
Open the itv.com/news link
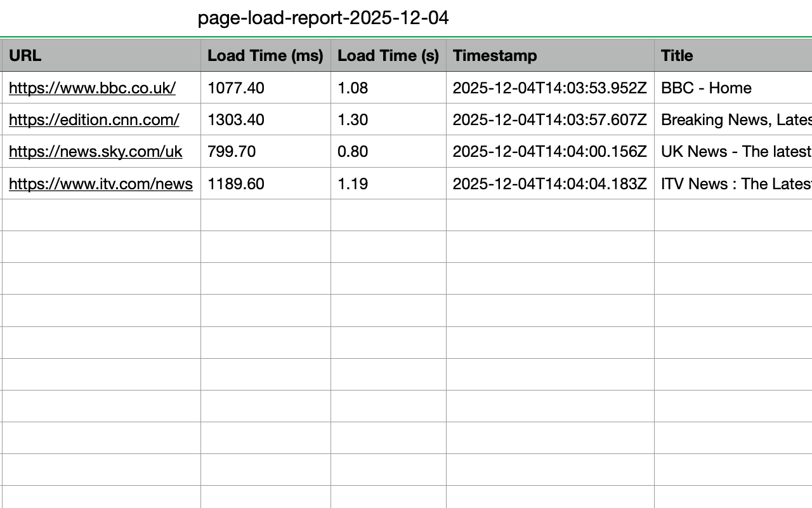point(101,184)
